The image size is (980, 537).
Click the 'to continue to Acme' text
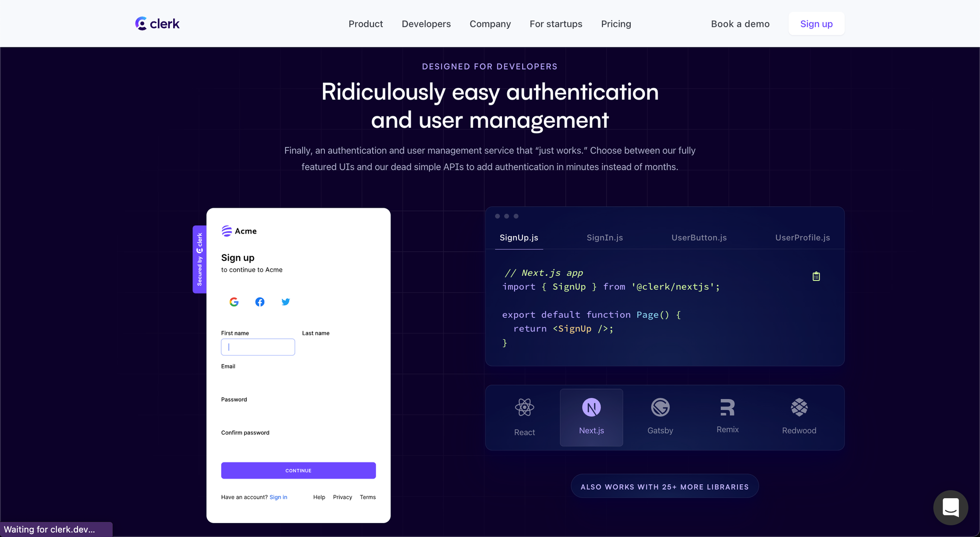point(252,270)
